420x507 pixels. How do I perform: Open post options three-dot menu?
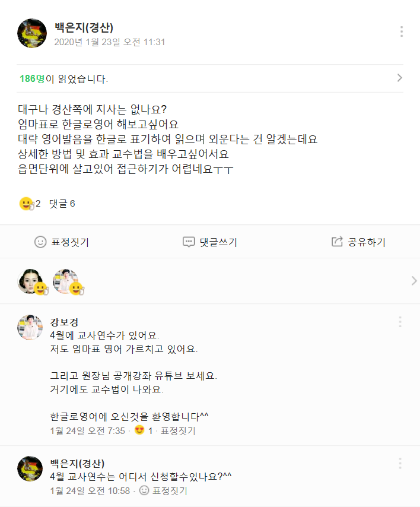[402, 32]
